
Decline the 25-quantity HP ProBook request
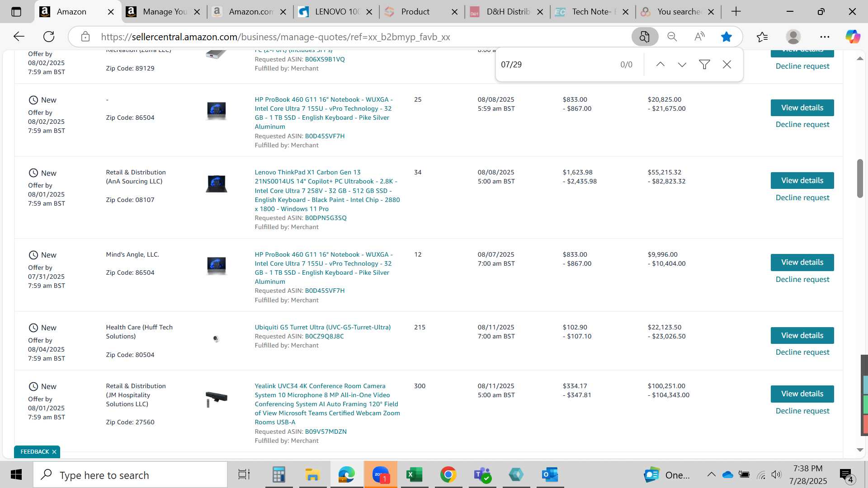pos(802,124)
